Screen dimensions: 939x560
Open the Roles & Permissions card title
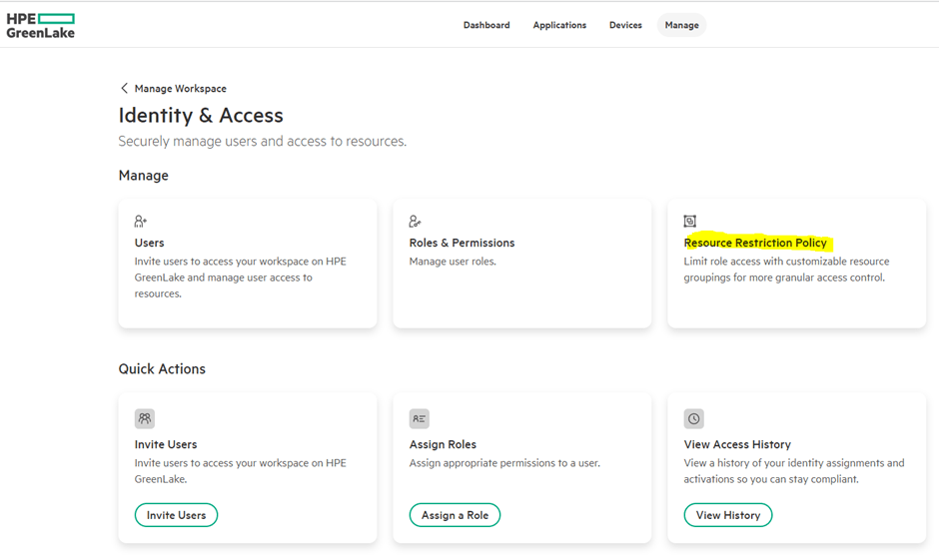tap(462, 243)
